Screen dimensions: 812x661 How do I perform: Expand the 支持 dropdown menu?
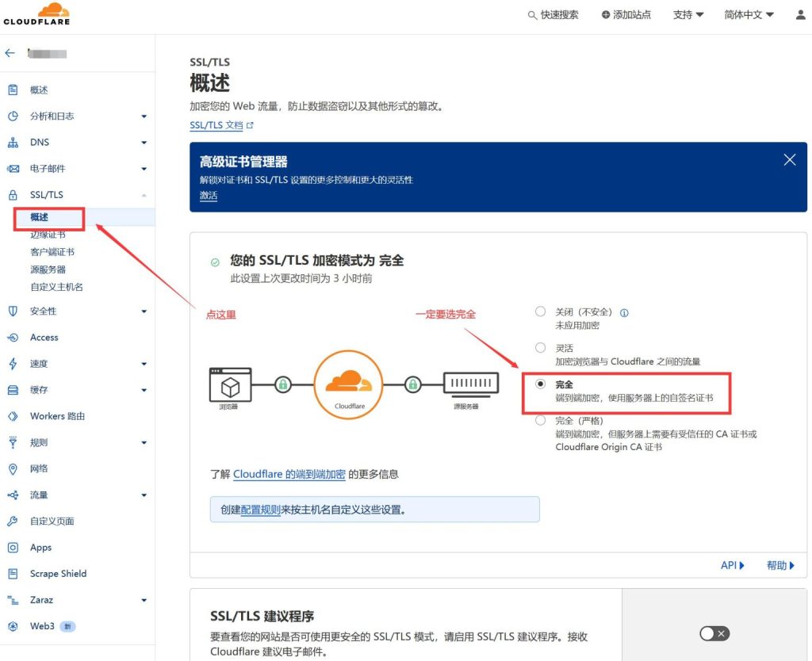687,13
